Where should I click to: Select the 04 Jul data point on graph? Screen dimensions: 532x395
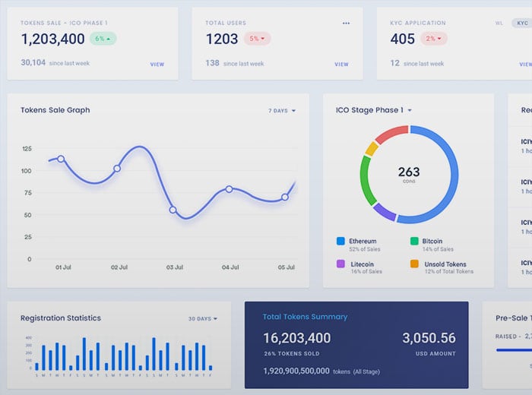tap(229, 188)
